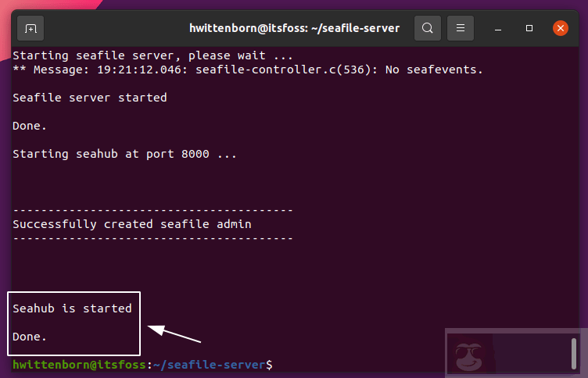
Task: Click the 'Seahub is started' line
Action: point(72,308)
